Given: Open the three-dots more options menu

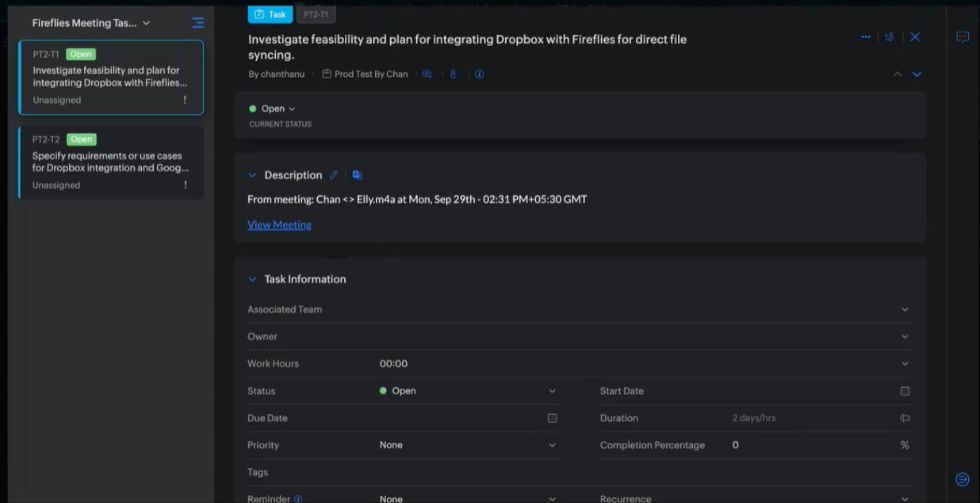Looking at the screenshot, I should click(x=865, y=37).
